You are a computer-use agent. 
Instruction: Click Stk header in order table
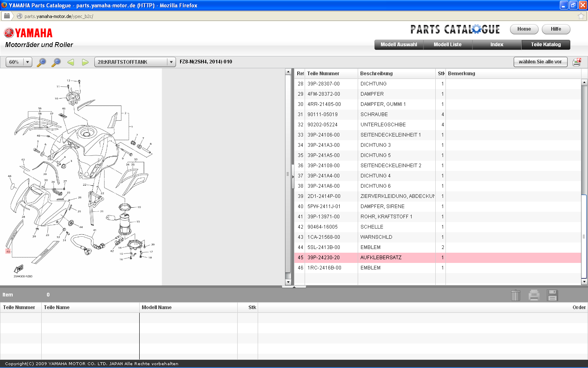(247, 307)
